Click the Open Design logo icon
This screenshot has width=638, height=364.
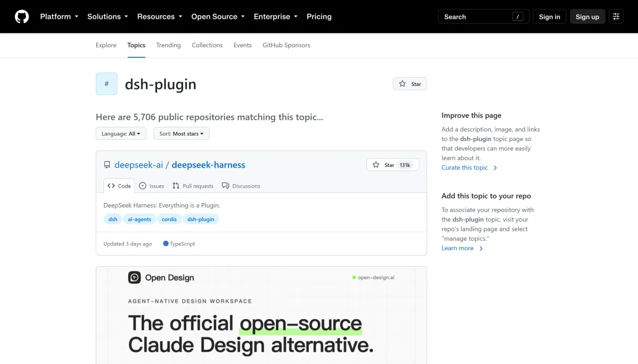[x=134, y=277]
